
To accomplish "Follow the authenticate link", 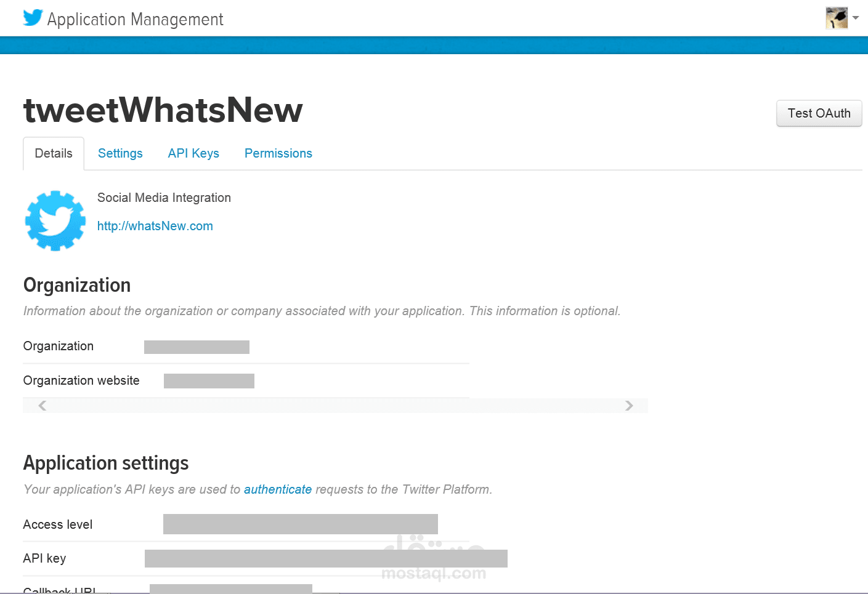I will [x=278, y=489].
